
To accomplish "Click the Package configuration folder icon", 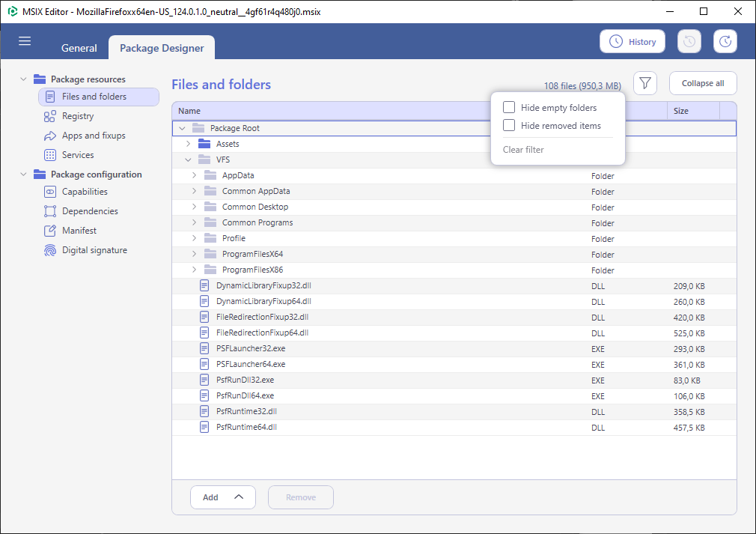I will [40, 175].
